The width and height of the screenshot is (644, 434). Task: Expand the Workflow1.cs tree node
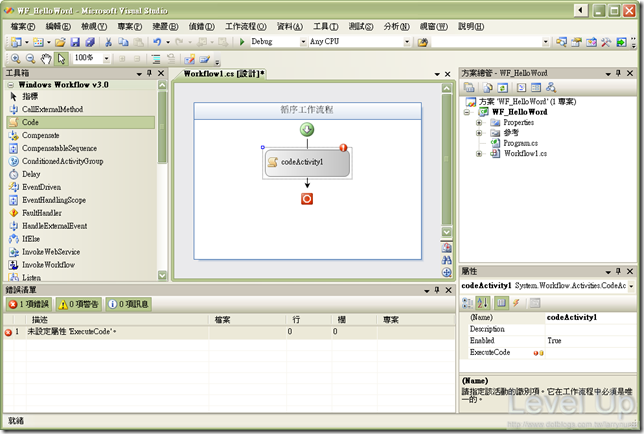479,154
